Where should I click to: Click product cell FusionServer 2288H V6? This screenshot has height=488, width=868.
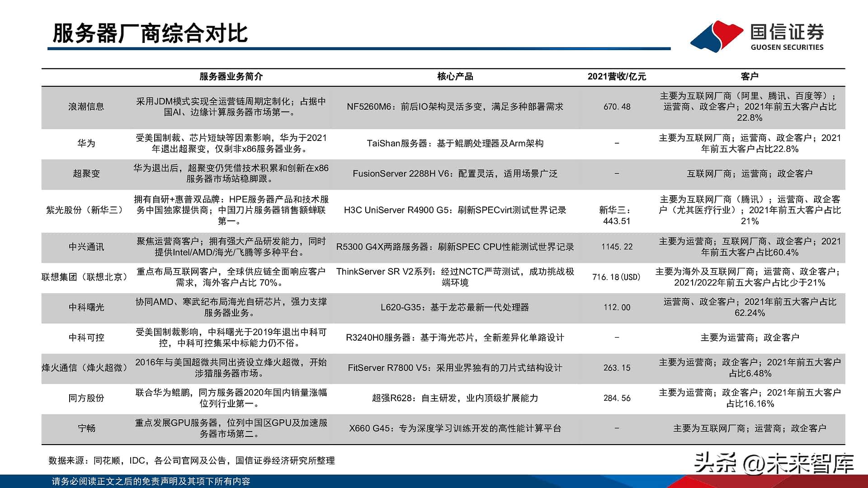(x=455, y=174)
